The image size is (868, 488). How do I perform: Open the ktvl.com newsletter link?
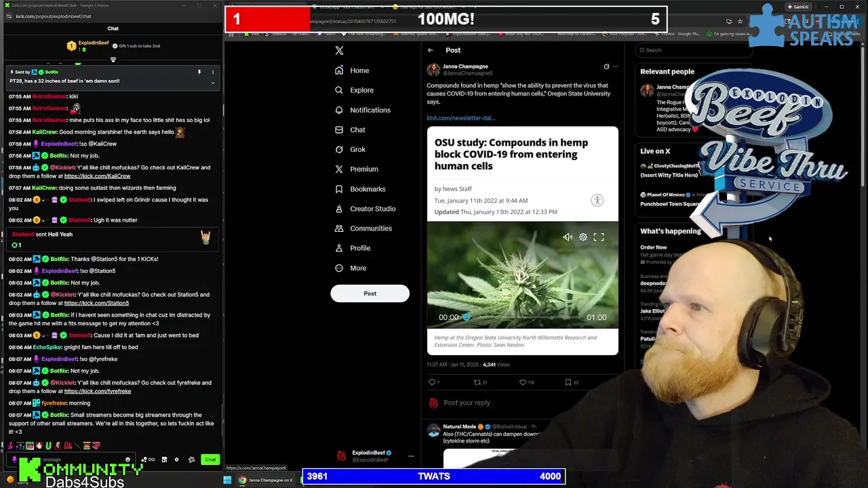[461, 118]
